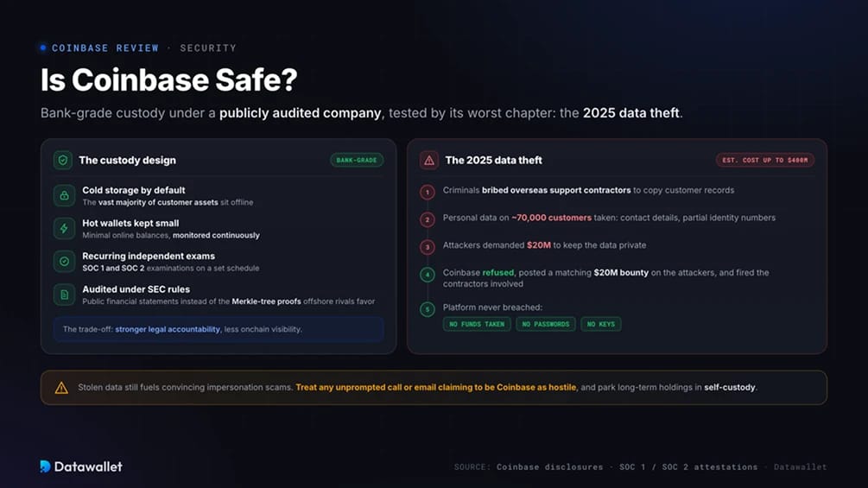Click the orange 'Treat any unprompted call' warning text

tap(435, 388)
